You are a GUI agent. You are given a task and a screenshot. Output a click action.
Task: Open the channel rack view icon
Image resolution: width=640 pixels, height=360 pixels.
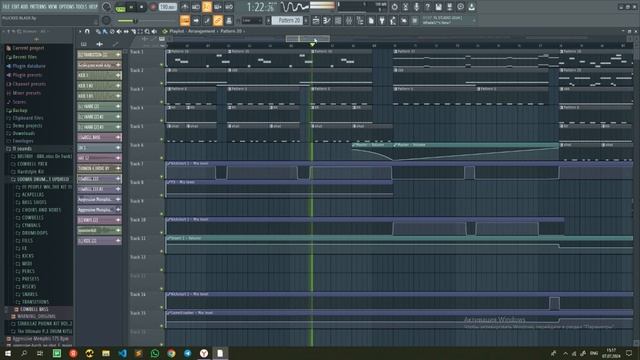(x=338, y=20)
